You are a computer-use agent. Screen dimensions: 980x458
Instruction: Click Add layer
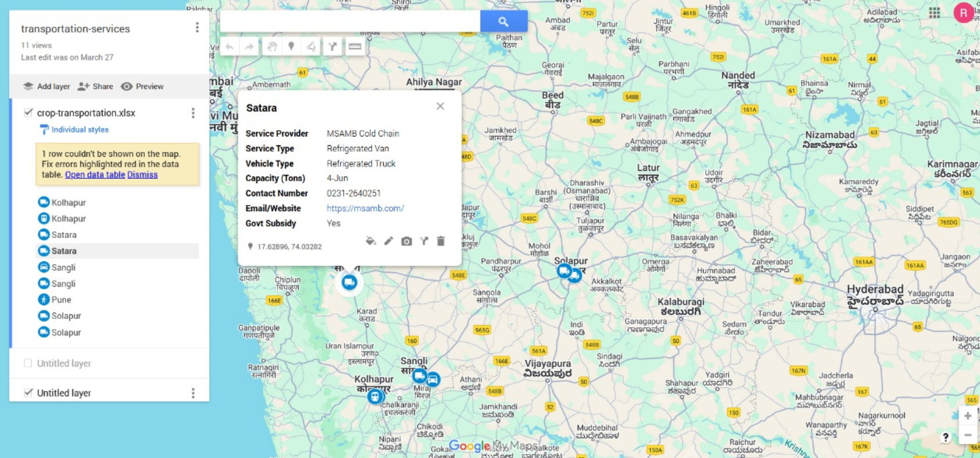pyautogui.click(x=46, y=86)
